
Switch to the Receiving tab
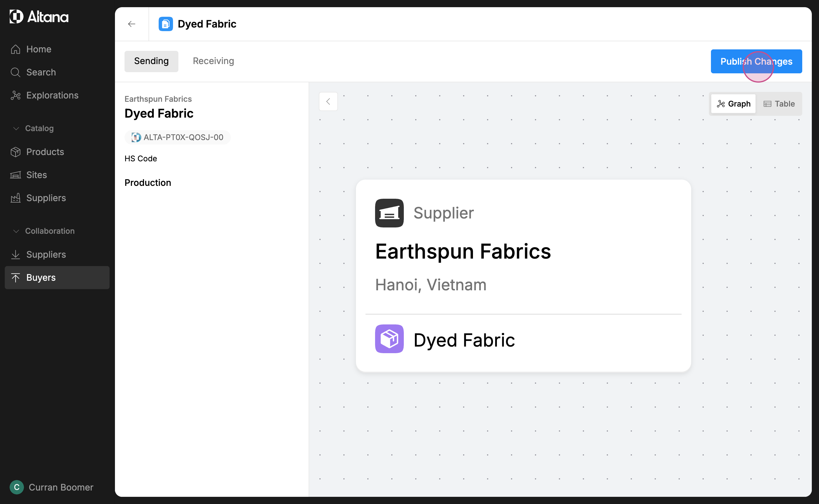point(213,61)
